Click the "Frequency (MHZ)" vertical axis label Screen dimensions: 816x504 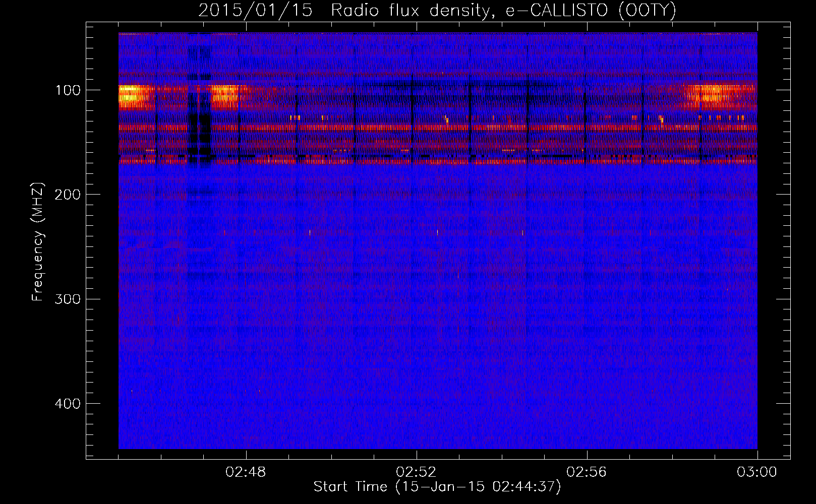pyautogui.click(x=38, y=242)
